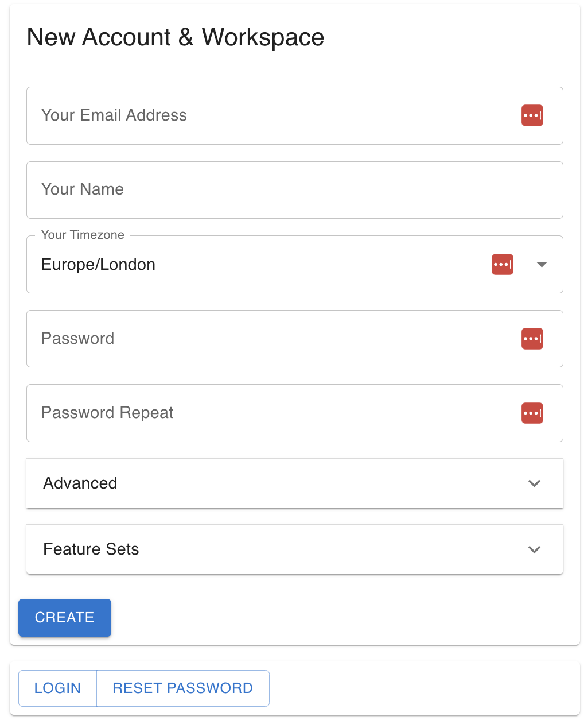Click the password manager icon in the Email field
584x728 pixels.
coord(532,115)
